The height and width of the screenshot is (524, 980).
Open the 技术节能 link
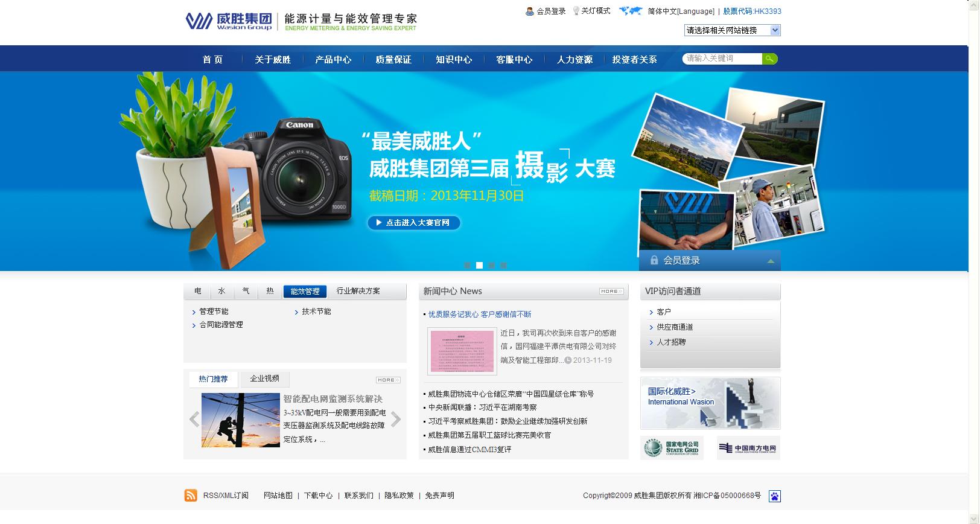coord(317,312)
